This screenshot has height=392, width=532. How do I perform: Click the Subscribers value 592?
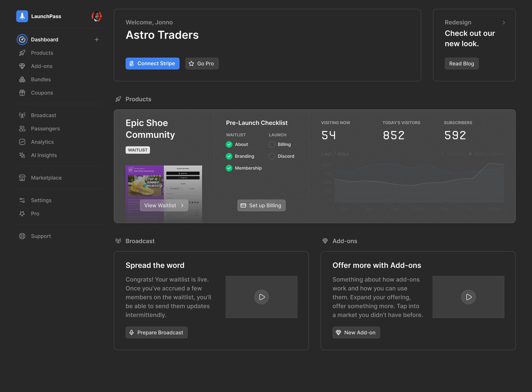[x=455, y=135]
